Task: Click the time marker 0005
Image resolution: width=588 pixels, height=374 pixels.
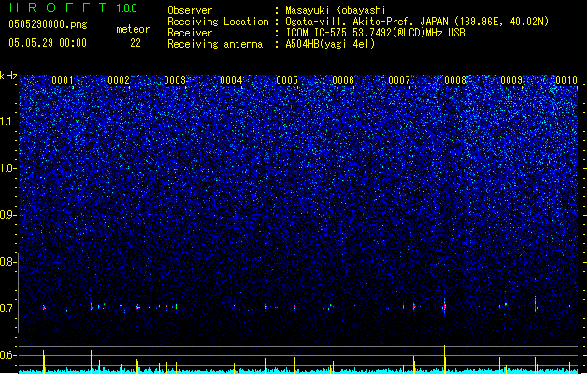Action: click(287, 80)
